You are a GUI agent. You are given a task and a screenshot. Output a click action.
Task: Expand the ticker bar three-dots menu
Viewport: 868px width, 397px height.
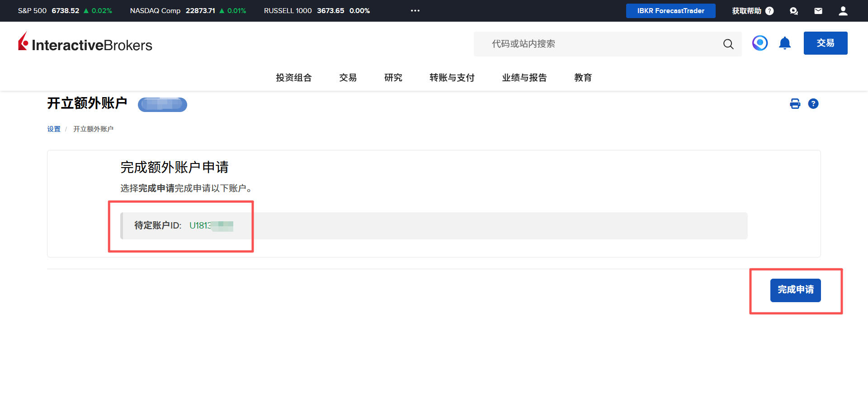[415, 11]
